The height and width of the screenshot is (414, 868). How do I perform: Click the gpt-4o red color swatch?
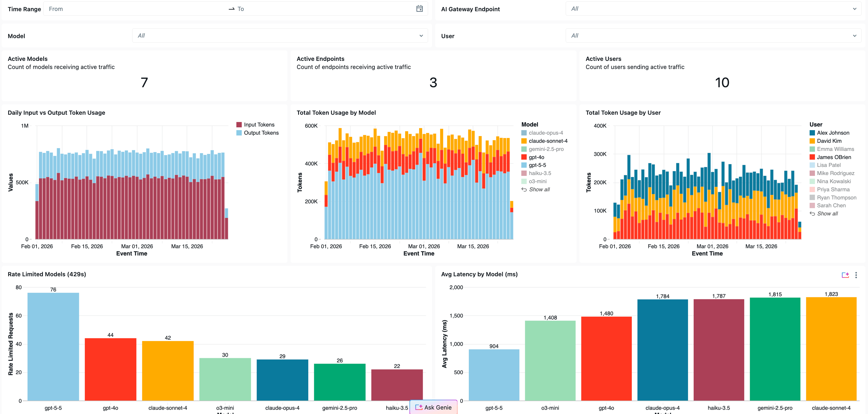tap(524, 157)
